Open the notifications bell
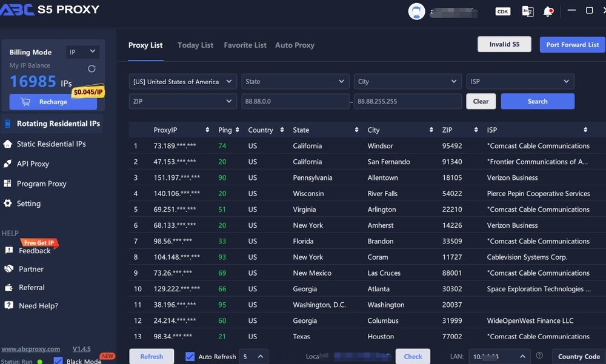The height and width of the screenshot is (364, 606). pos(548,12)
